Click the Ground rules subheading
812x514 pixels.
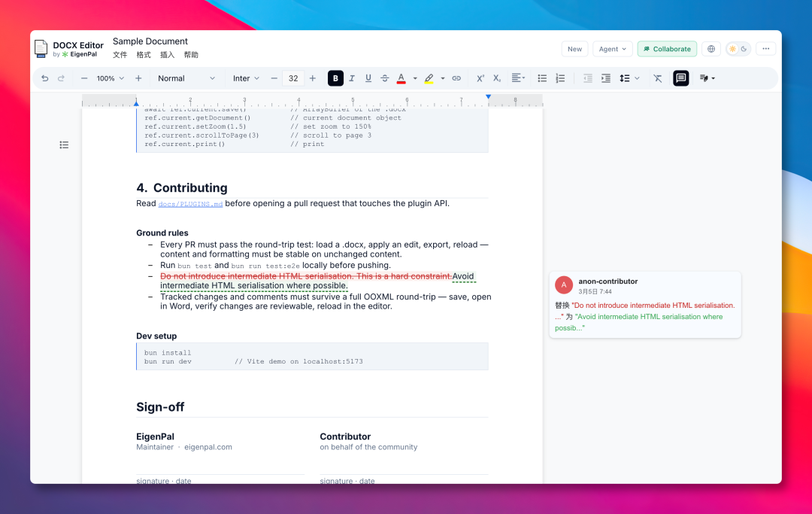162,233
